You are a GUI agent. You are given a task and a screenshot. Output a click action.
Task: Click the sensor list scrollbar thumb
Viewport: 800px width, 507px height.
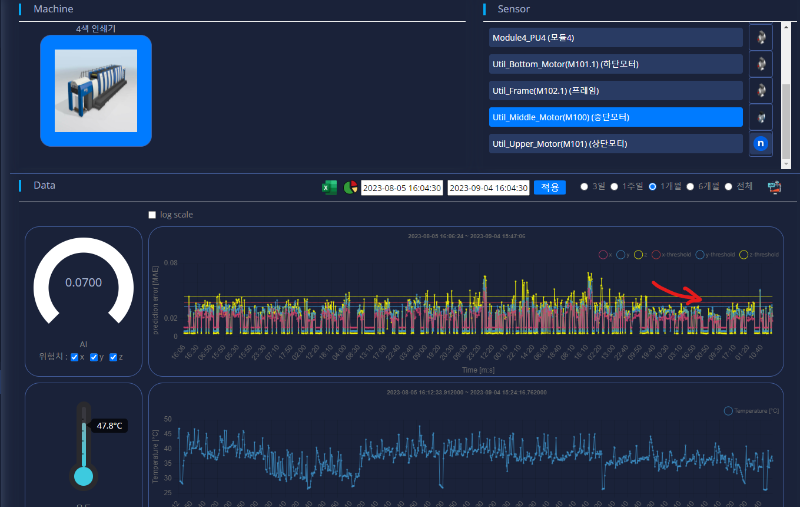click(786, 121)
